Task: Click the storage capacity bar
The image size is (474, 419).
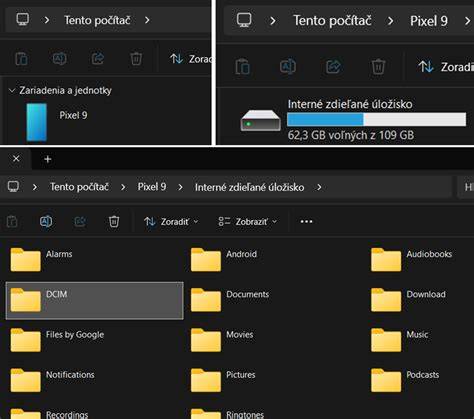Action: click(x=377, y=119)
